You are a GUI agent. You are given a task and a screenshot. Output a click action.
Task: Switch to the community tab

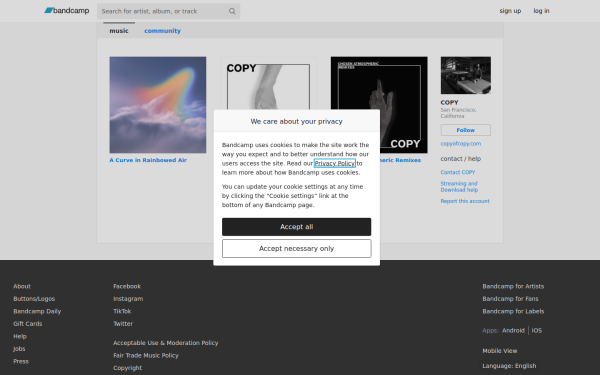pyautogui.click(x=162, y=31)
